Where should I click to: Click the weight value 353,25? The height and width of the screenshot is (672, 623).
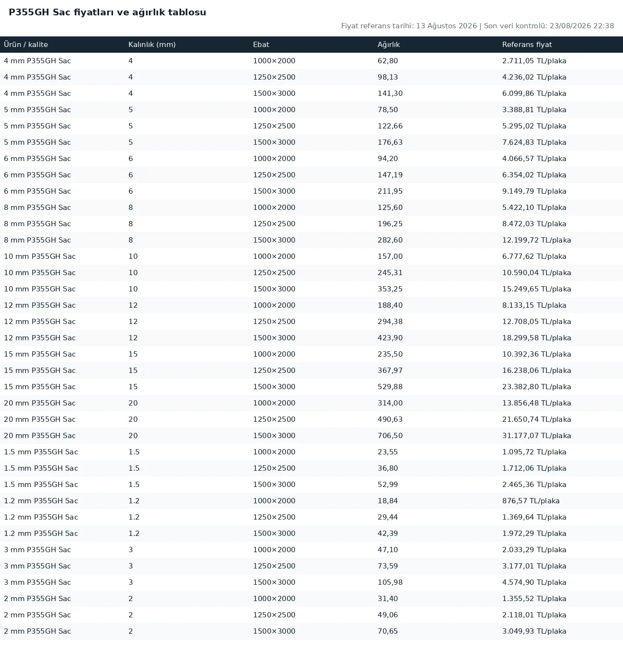390,289
